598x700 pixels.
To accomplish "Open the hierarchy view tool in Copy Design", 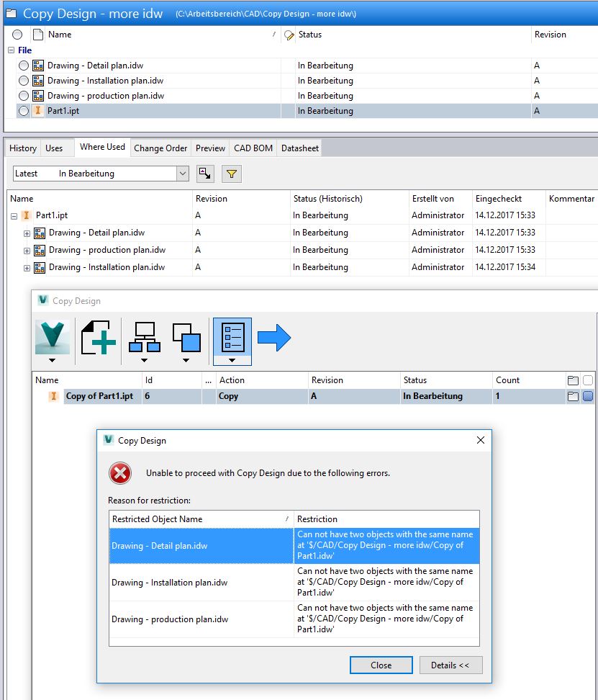I will [144, 336].
